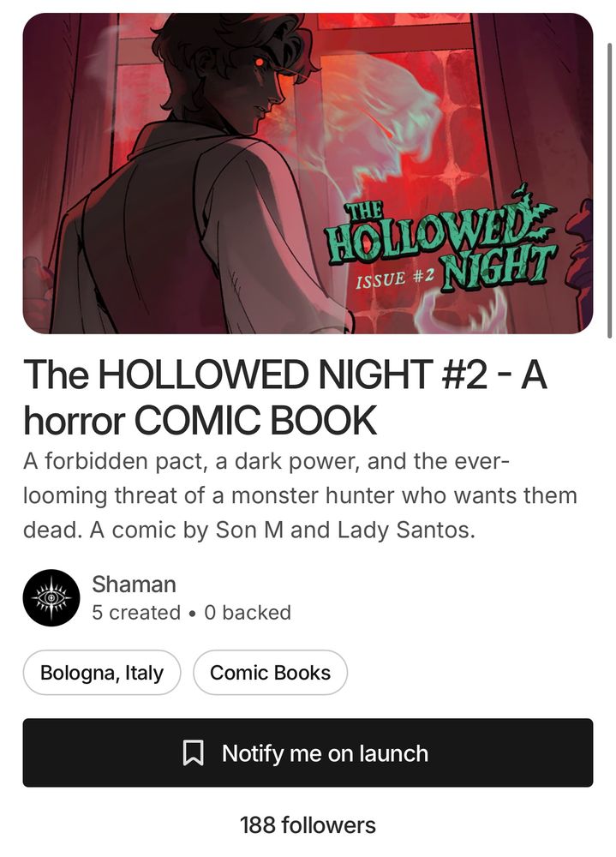Open the '5 created' projects text
Viewport: 616px width, 857px height.
[136, 613]
